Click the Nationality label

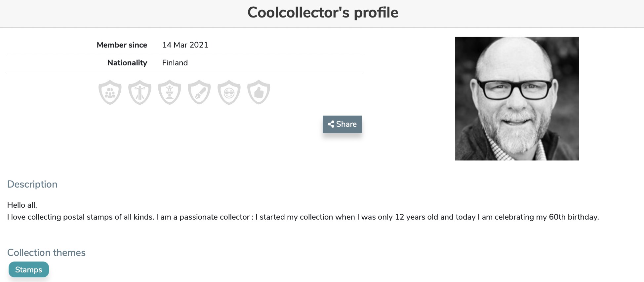pyautogui.click(x=127, y=63)
